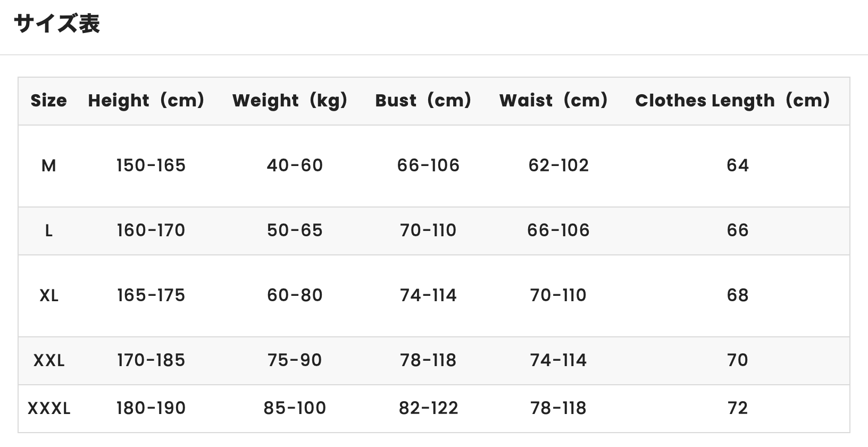The height and width of the screenshot is (447, 868).
Task: Click the Bust (cm) column header
Action: coord(423,101)
